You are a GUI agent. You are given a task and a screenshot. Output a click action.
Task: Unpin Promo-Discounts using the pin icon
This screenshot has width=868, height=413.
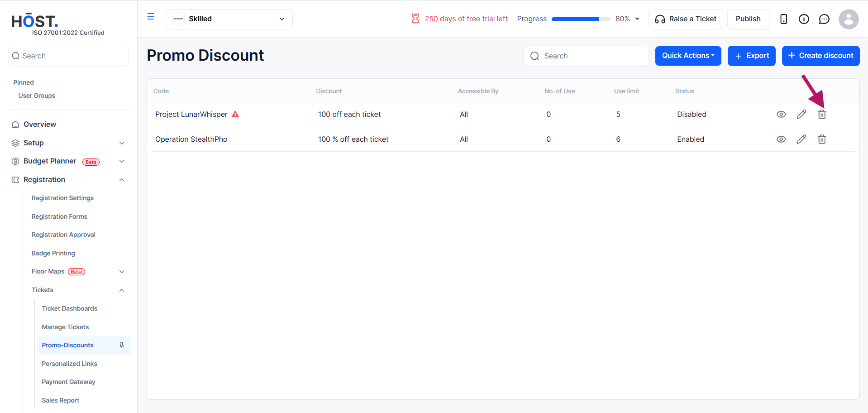click(122, 345)
